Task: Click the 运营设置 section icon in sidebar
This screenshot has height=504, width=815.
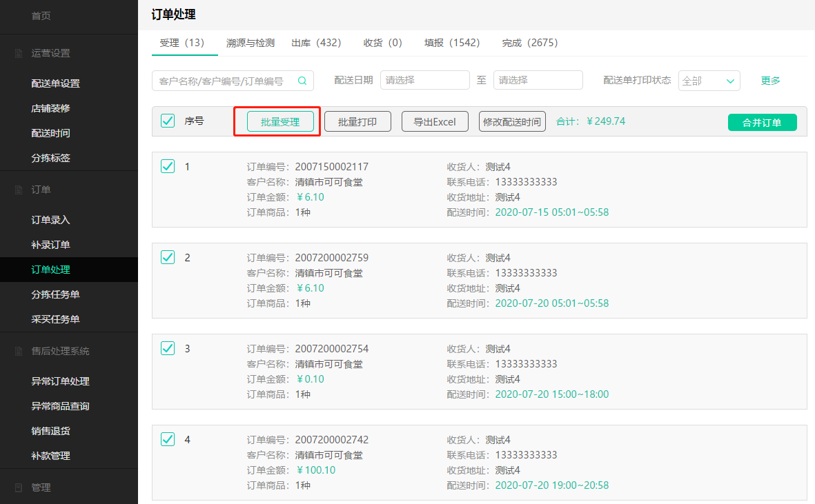Action: [19, 53]
